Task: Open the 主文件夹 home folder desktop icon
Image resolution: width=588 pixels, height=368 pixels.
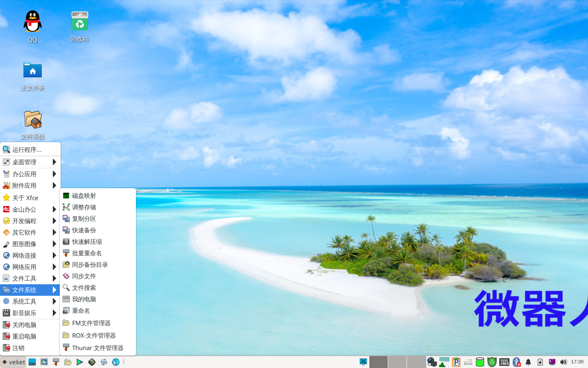Action: 33,75
